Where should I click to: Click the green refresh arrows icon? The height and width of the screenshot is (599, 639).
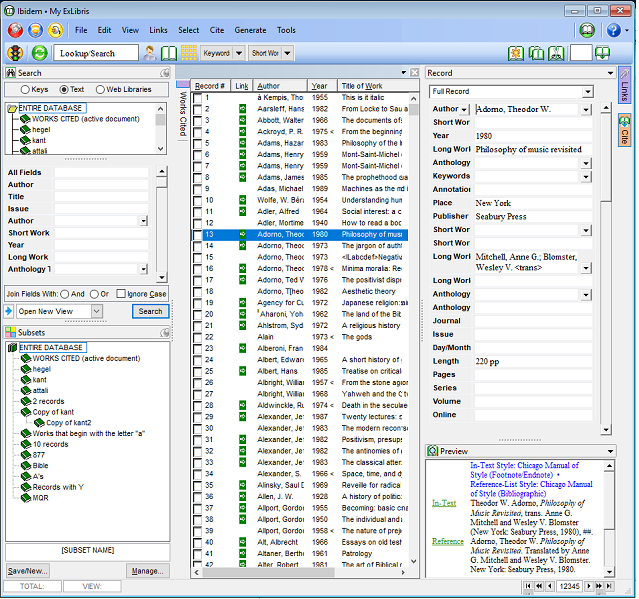pos(39,53)
